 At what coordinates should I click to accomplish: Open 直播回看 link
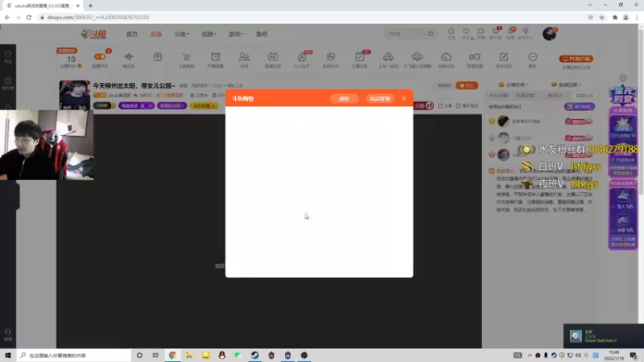[x=566, y=84]
